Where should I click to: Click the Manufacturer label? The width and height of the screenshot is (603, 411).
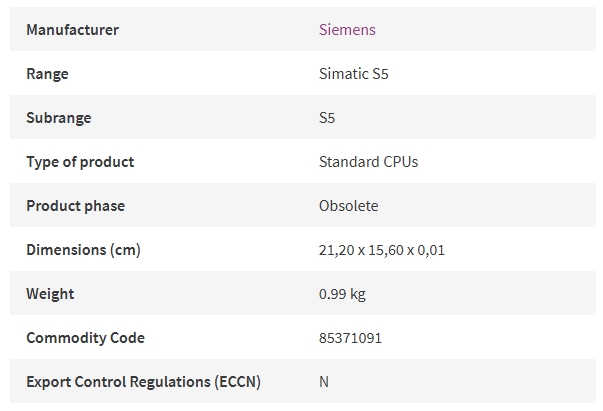point(72,30)
